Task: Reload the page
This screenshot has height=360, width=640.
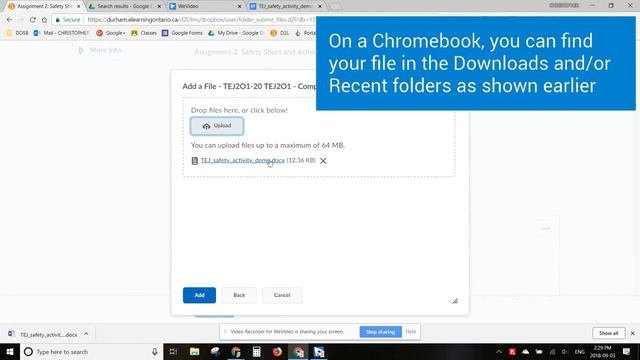Action: point(32,20)
